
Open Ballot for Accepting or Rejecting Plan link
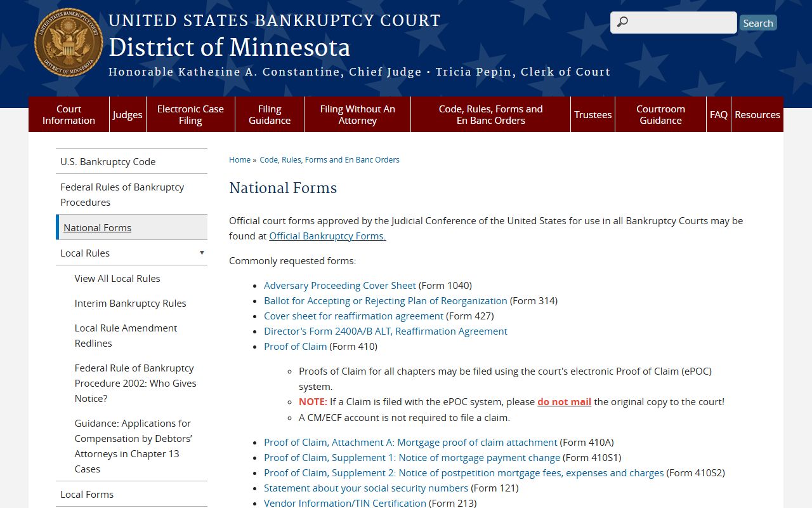pyautogui.click(x=386, y=300)
